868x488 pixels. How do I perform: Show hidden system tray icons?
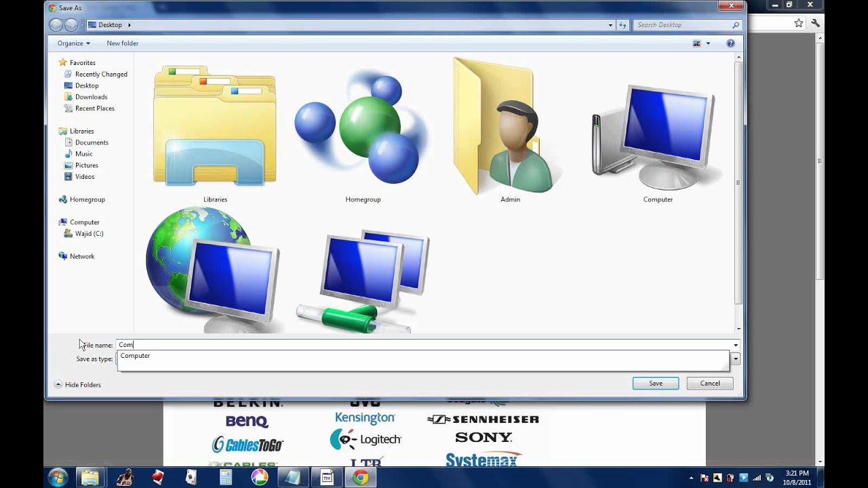tap(691, 478)
